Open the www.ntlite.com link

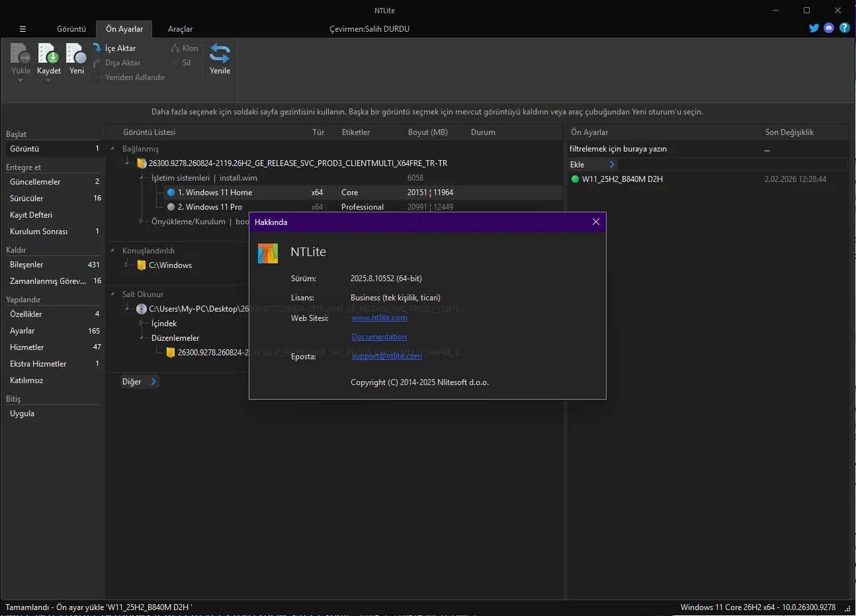tap(379, 318)
